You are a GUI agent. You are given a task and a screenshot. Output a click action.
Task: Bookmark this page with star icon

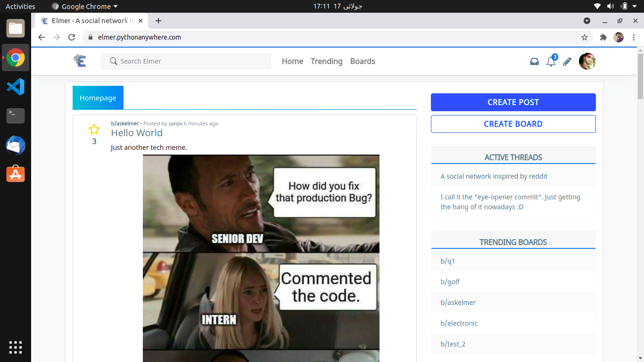tap(585, 37)
